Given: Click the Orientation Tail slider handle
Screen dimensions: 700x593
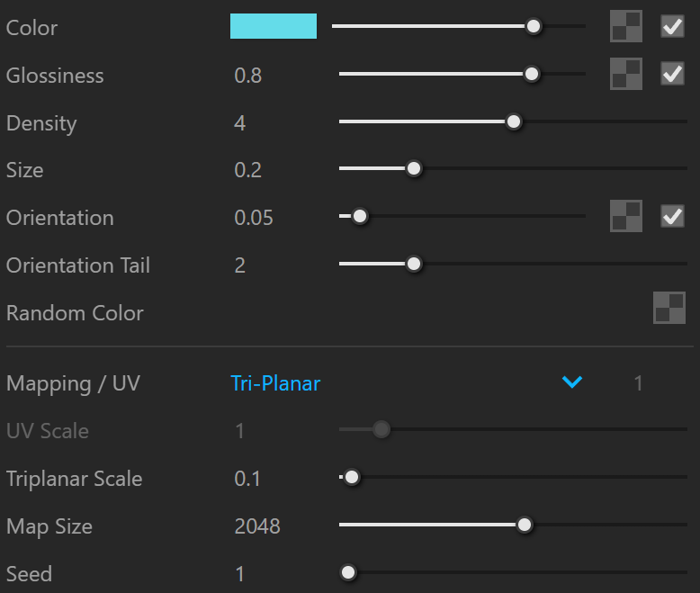Looking at the screenshot, I should pyautogui.click(x=414, y=264).
